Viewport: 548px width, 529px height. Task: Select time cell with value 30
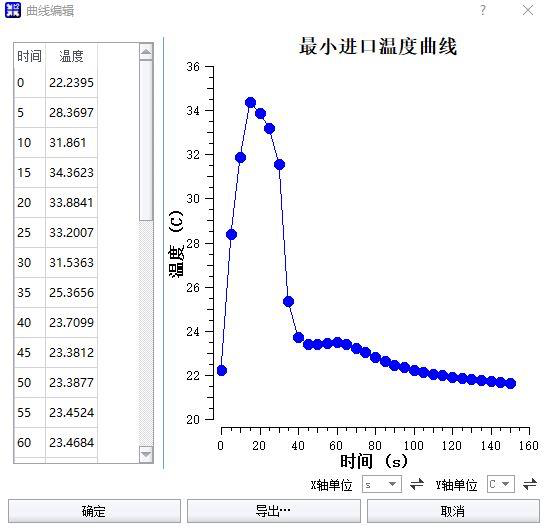pyautogui.click(x=30, y=263)
